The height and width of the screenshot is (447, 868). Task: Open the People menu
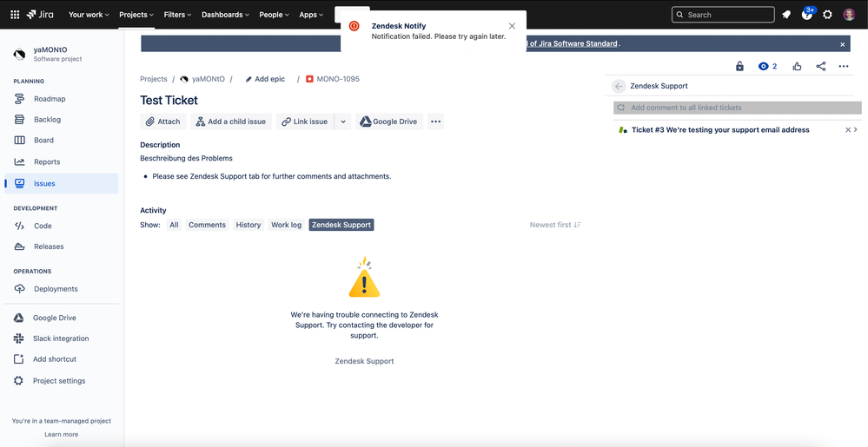click(275, 15)
